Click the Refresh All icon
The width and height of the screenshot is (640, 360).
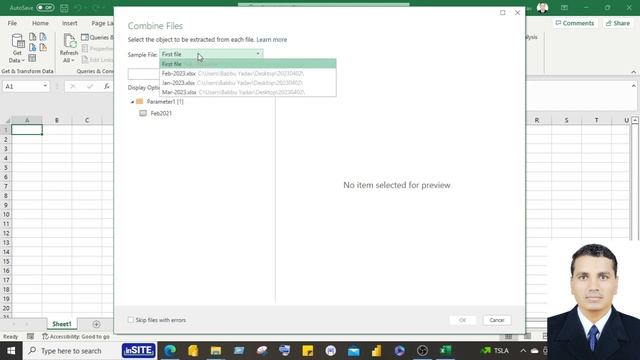coord(69,42)
